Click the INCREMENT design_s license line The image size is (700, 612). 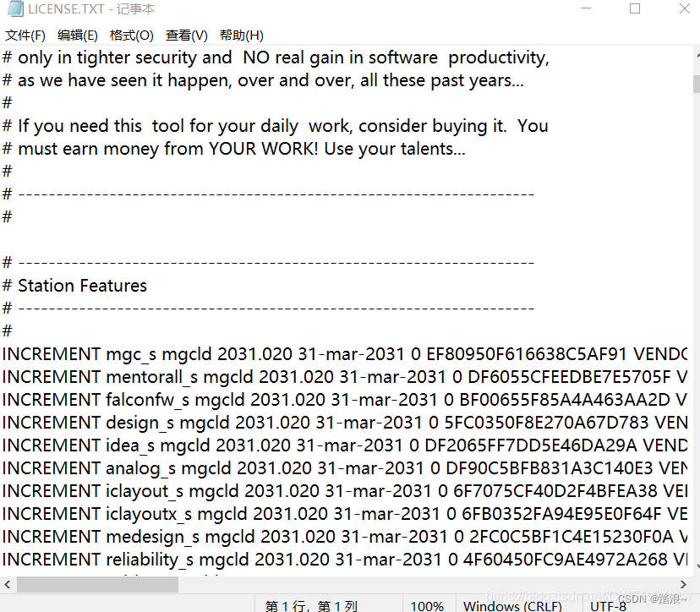pos(344,423)
